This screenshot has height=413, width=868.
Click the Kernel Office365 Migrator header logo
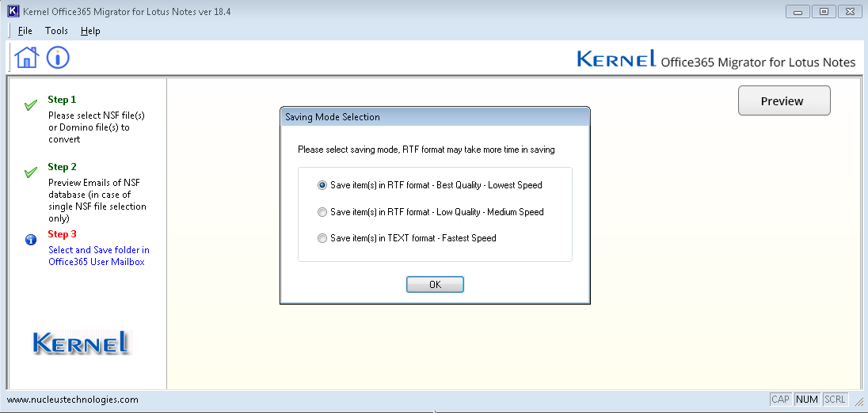coord(716,59)
